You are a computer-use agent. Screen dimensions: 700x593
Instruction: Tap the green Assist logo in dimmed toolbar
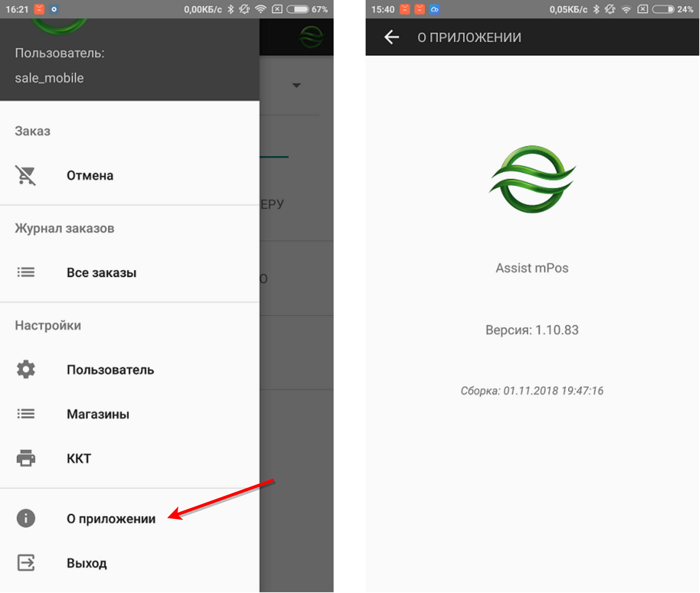(x=311, y=37)
